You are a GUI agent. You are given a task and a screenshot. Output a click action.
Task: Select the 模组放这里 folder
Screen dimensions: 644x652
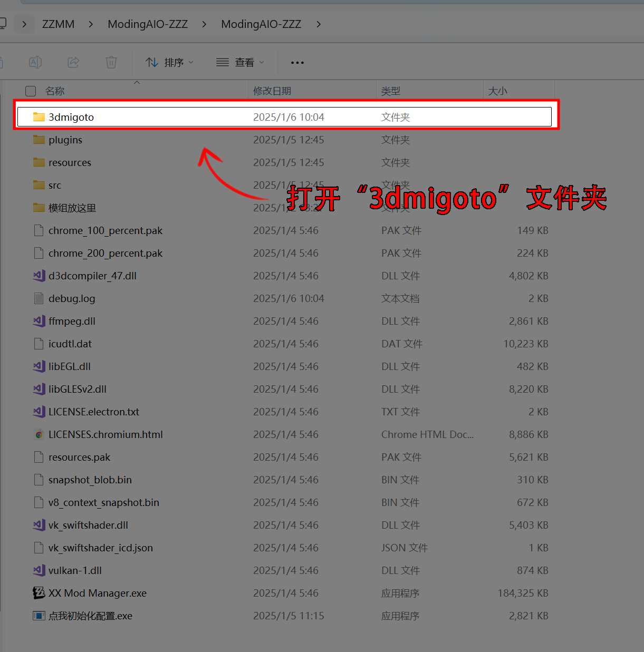click(72, 208)
